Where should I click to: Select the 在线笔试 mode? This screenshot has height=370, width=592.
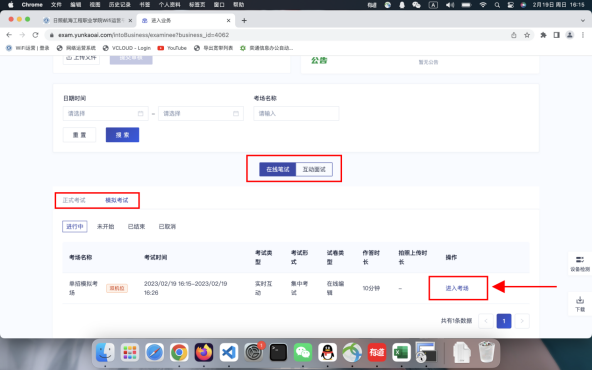278,170
